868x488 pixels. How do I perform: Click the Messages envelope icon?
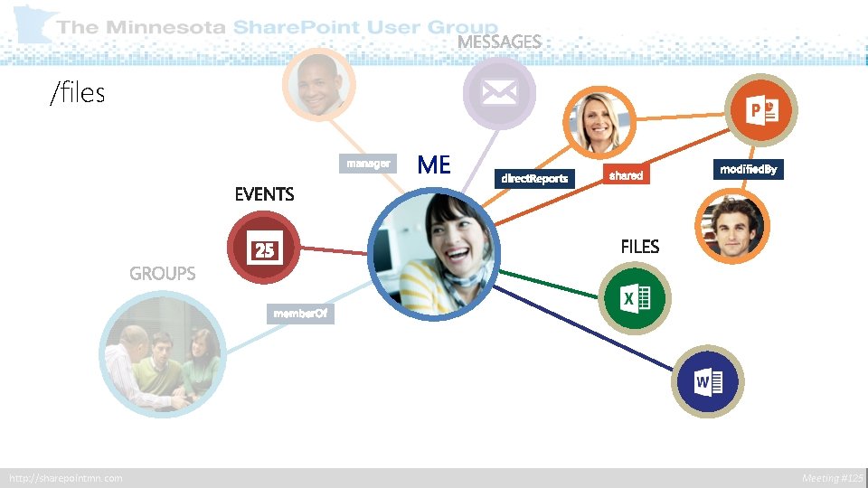tap(499, 93)
